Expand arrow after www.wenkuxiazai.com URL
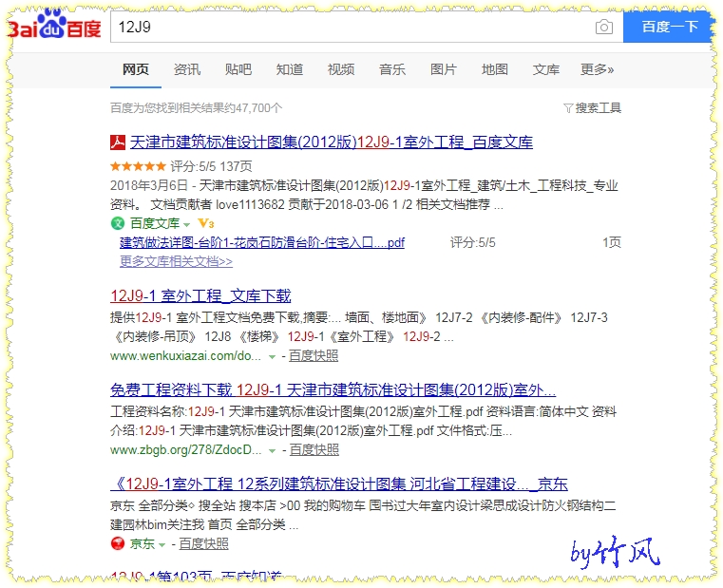The width and height of the screenshot is (723, 588). click(272, 357)
